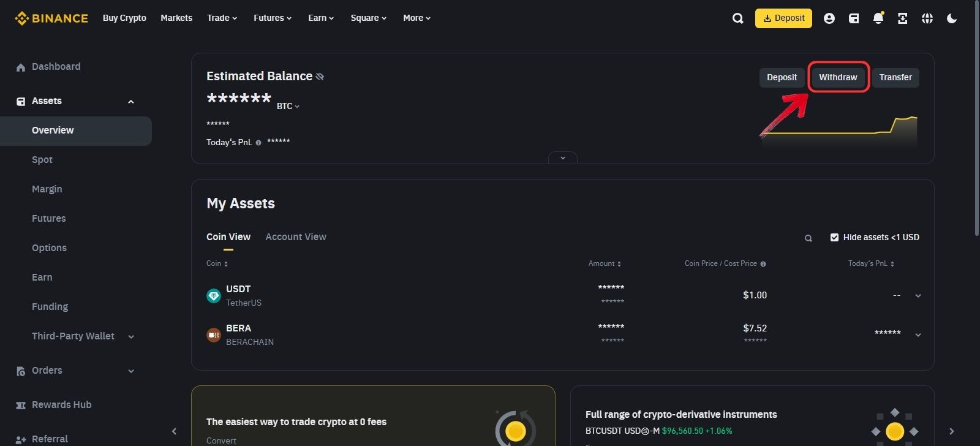Screen dimensions: 980x446
Task: Click the Binance logo
Action: (x=51, y=18)
